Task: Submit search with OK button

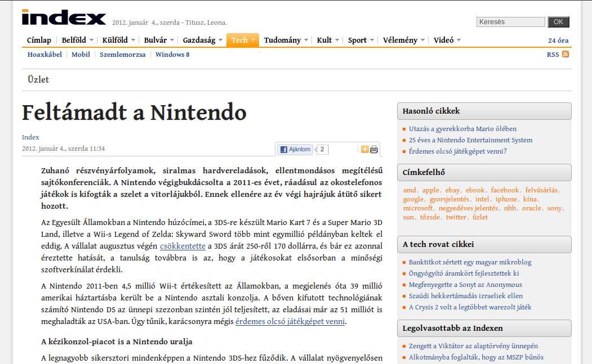Action: [x=558, y=22]
